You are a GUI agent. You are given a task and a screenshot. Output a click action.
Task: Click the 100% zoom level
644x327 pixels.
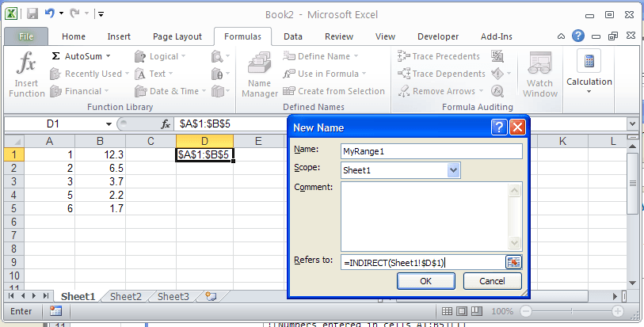pyautogui.click(x=502, y=311)
